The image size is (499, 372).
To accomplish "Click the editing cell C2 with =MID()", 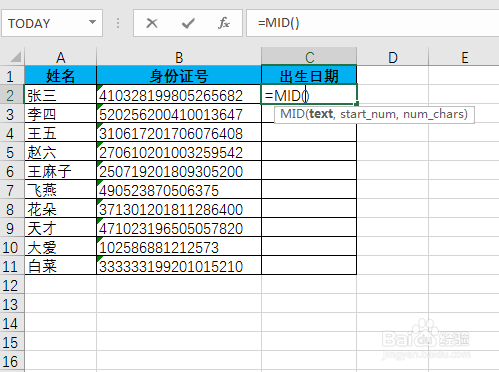I will (x=309, y=95).
